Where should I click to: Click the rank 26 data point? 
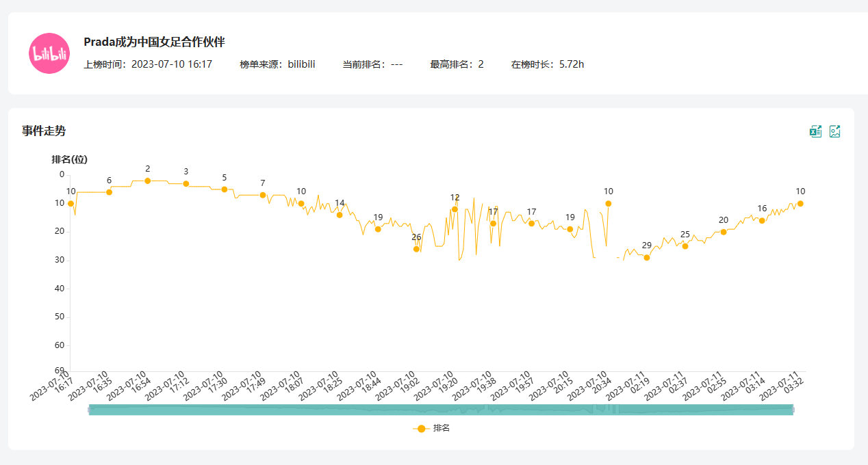pos(416,249)
